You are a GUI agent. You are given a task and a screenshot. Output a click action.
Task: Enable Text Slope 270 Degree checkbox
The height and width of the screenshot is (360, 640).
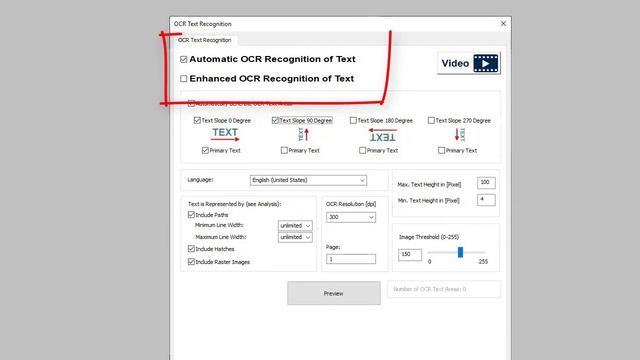pos(431,120)
